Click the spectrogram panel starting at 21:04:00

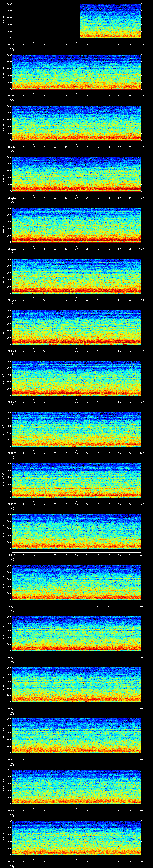[77, 21]
